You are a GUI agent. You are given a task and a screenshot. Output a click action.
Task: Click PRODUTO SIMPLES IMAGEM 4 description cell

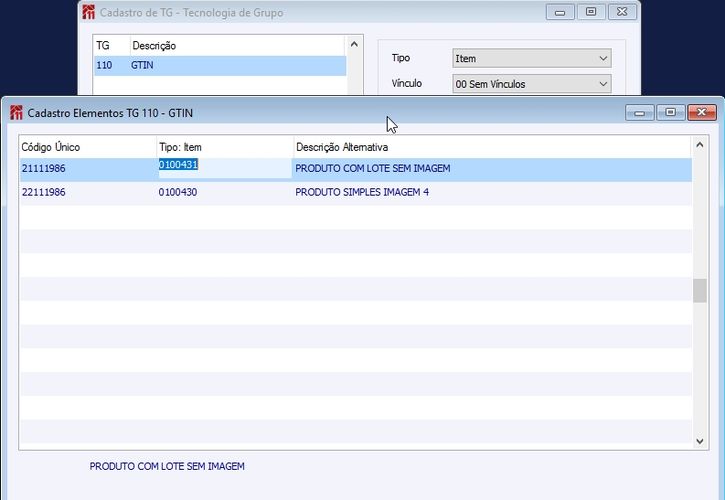click(x=362, y=192)
